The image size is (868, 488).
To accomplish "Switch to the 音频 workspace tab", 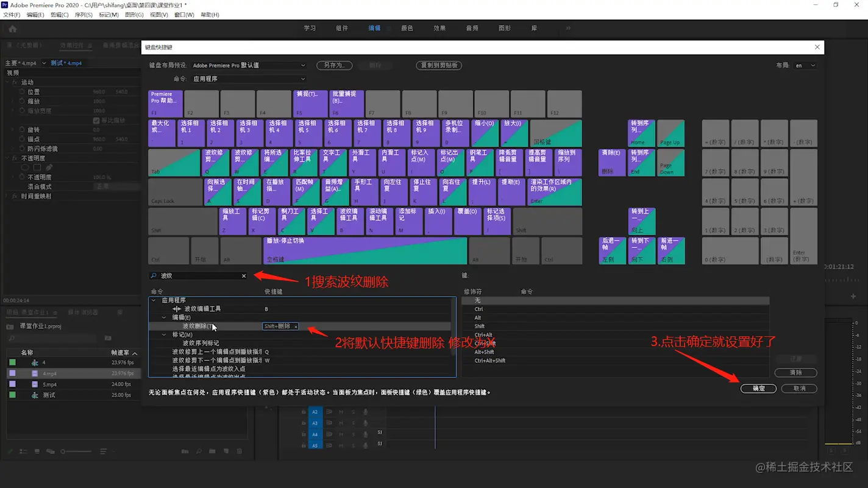I will point(472,28).
